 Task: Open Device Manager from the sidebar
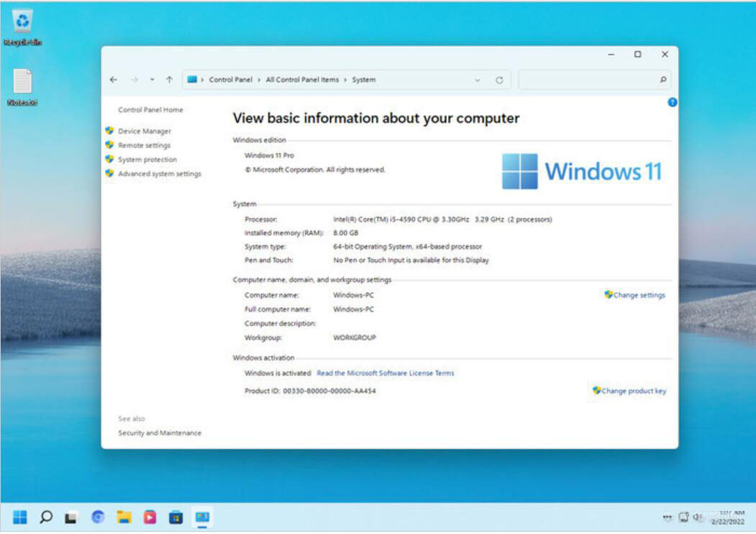pyautogui.click(x=144, y=131)
